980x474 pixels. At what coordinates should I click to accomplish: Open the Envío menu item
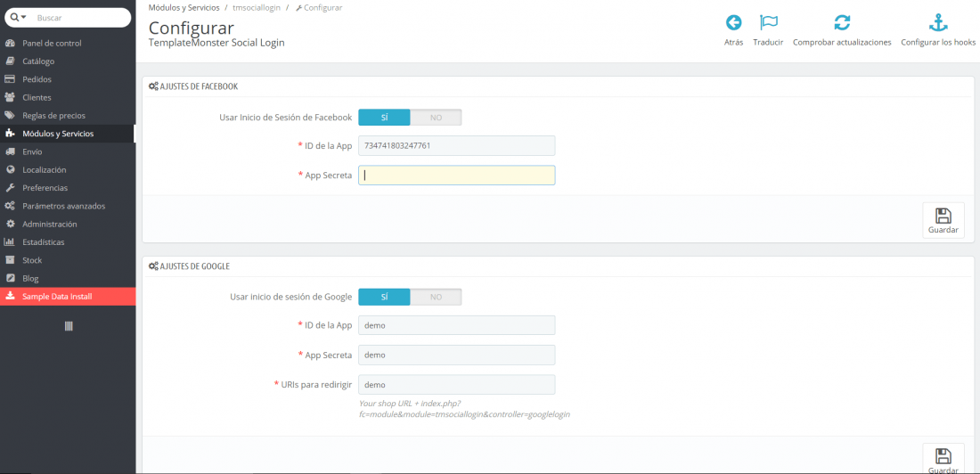(68, 151)
